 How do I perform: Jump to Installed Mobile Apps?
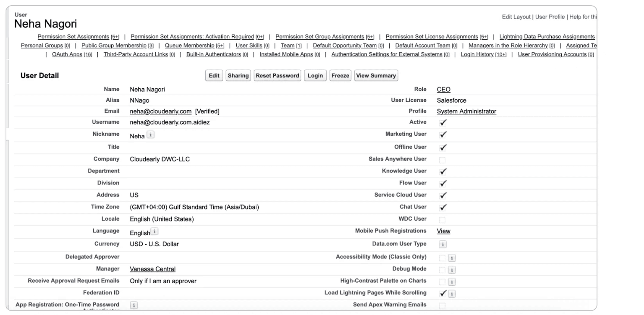pos(290,54)
